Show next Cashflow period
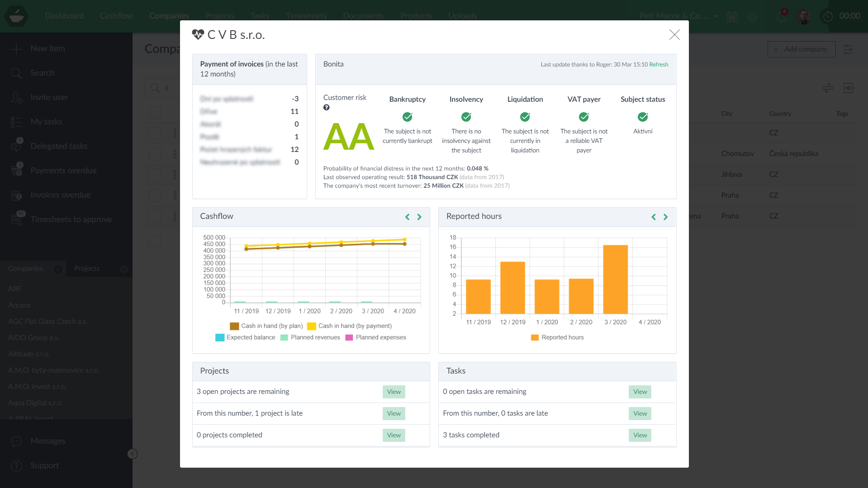Screen dimensions: 868x488 pyautogui.click(x=419, y=217)
